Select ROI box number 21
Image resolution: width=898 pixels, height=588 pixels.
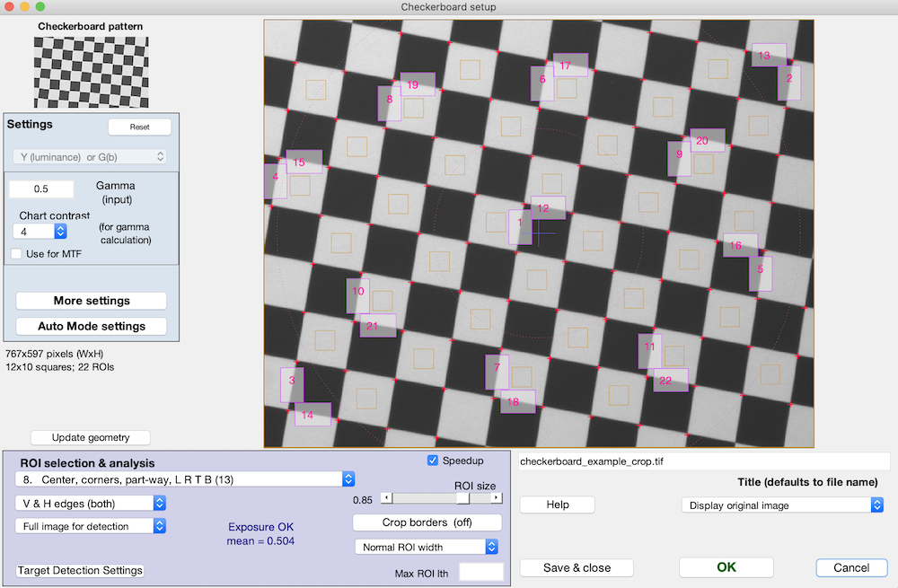378,325
